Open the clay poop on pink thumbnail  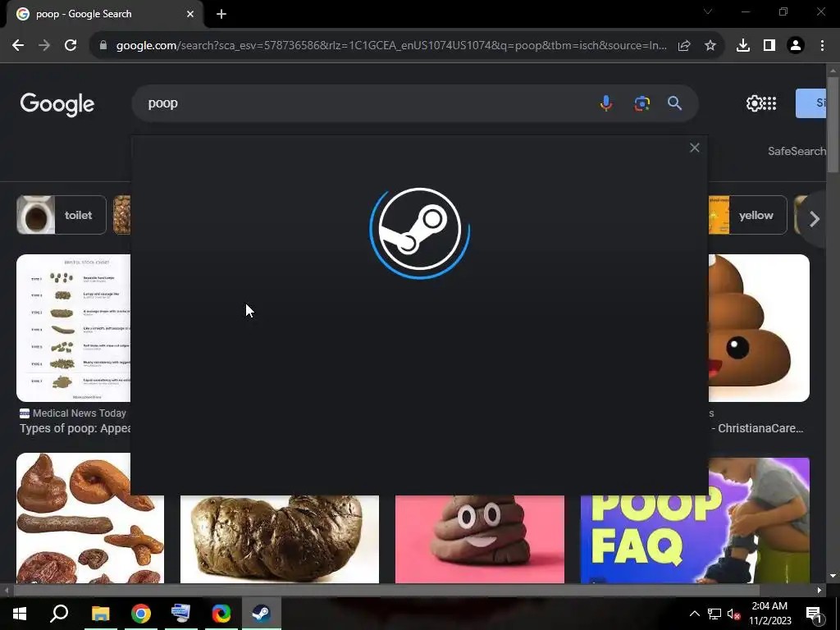[479, 539]
